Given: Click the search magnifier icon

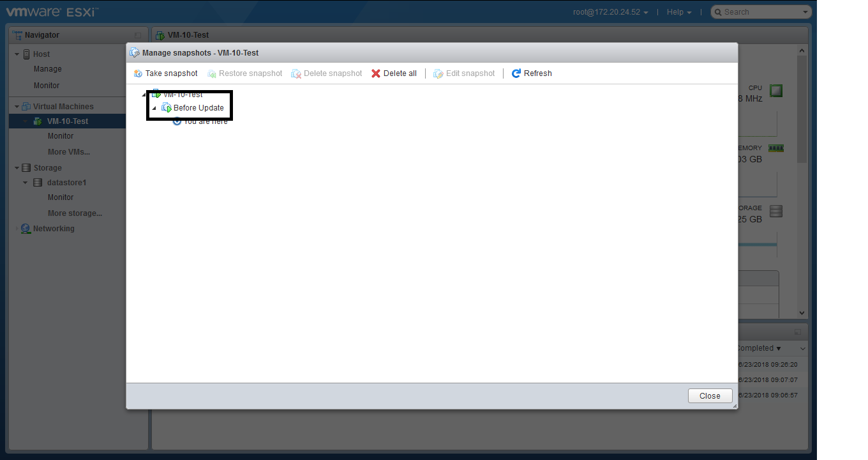Looking at the screenshot, I should 717,12.
